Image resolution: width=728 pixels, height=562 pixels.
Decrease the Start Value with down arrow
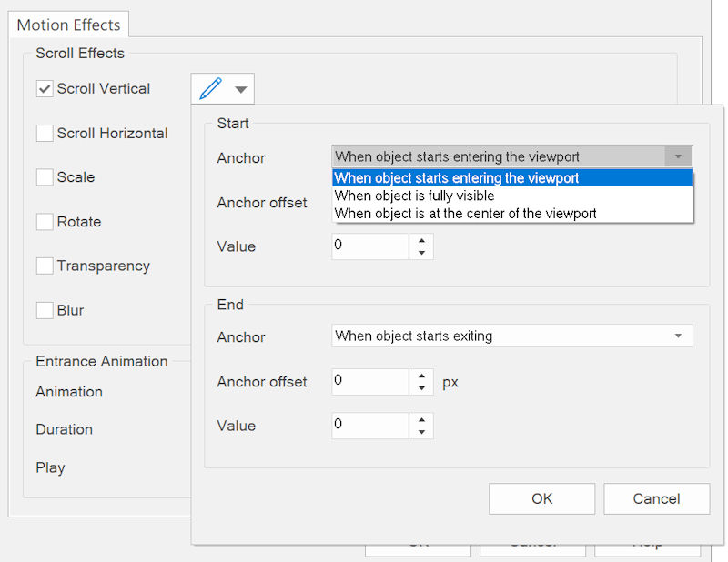pyautogui.click(x=421, y=253)
